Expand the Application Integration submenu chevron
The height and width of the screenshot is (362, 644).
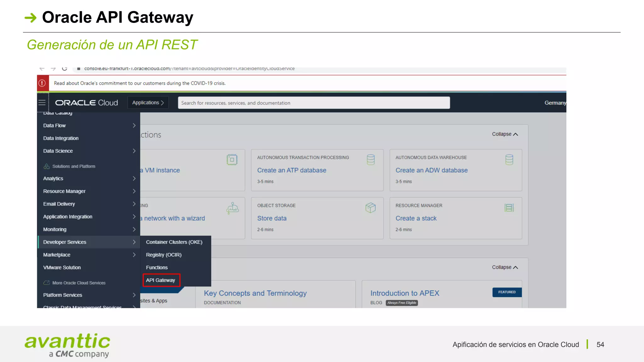click(134, 217)
